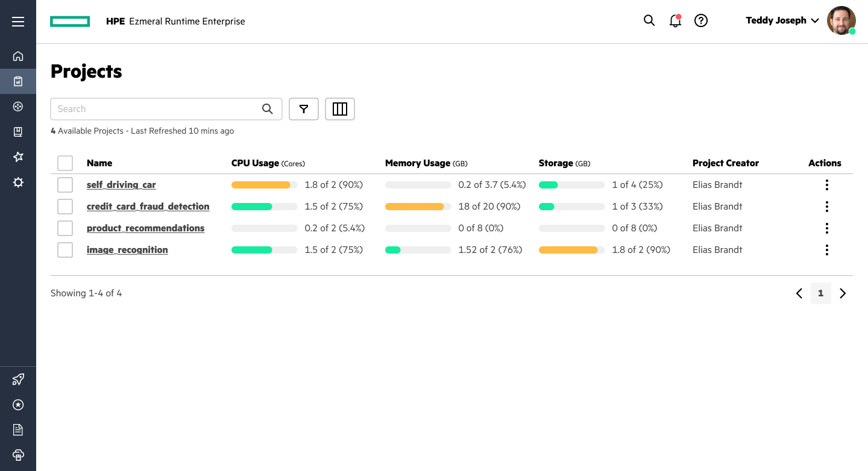This screenshot has width=868, height=471.
Task: Select the Projects clipboard icon in sidebar
Action: click(x=18, y=81)
